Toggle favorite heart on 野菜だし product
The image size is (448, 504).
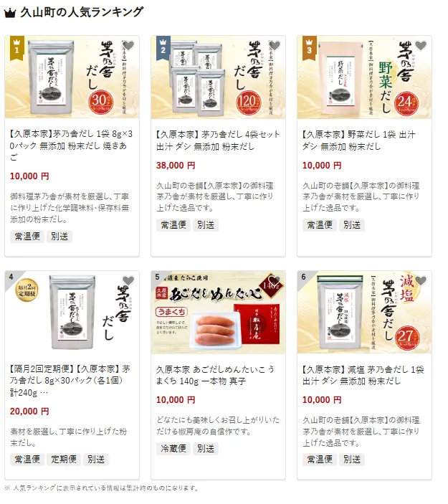coord(421,46)
